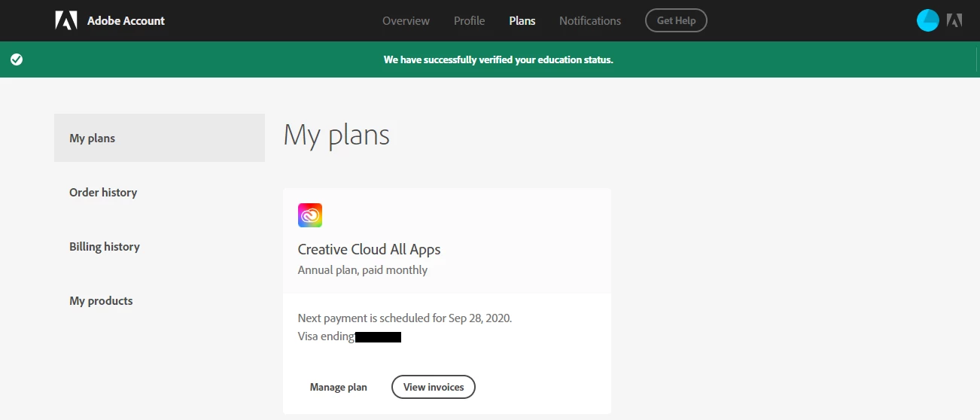The height and width of the screenshot is (420, 980).
Task: Click the Creative Cloud rainbow app icon
Action: pyautogui.click(x=310, y=215)
